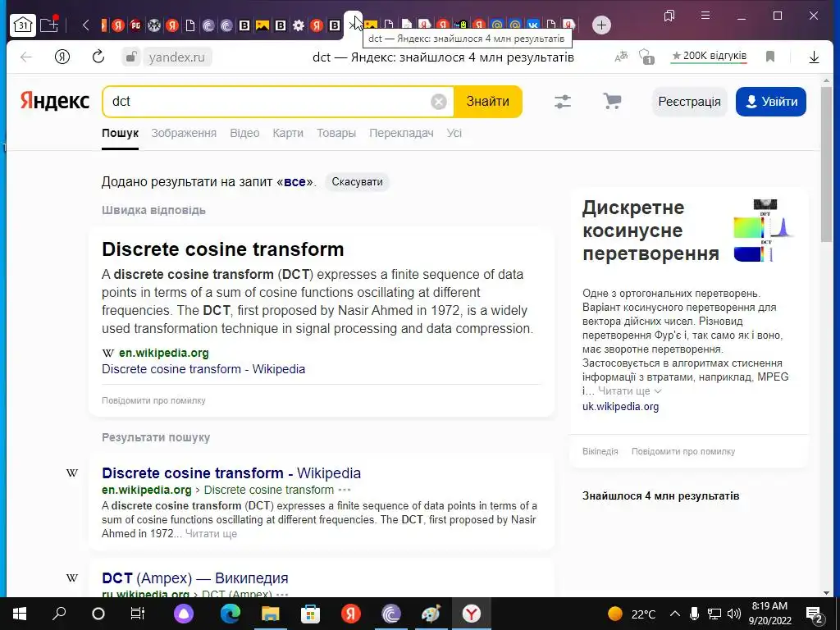Expand Читати ще in first search result
840x630 pixels.
211,533
